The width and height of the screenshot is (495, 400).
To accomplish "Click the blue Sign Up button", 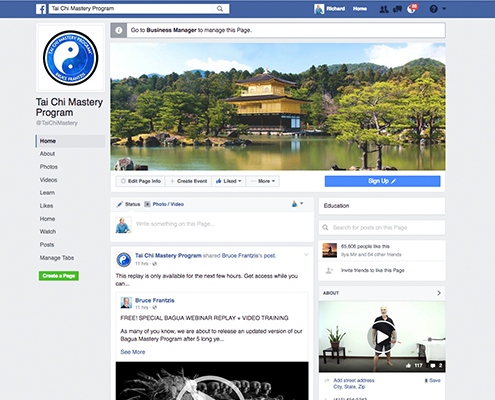I will [382, 181].
